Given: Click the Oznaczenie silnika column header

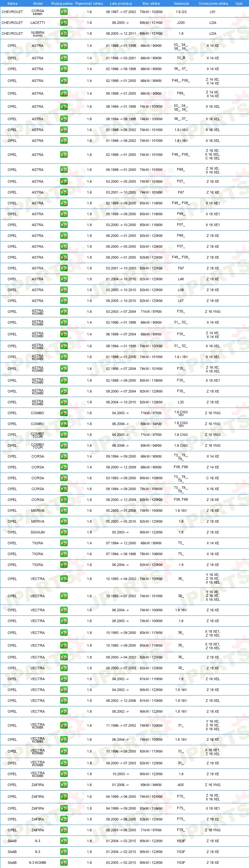Looking at the screenshot, I should click(x=213, y=4).
